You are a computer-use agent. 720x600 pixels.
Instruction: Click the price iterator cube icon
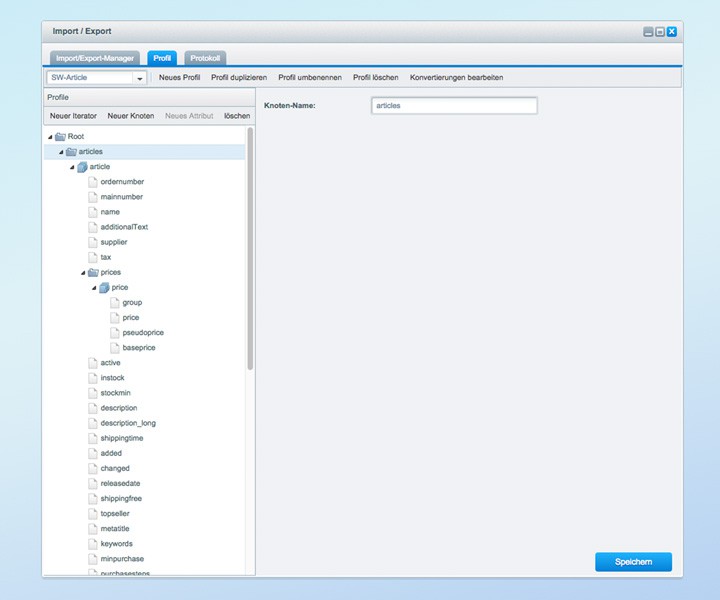point(104,288)
